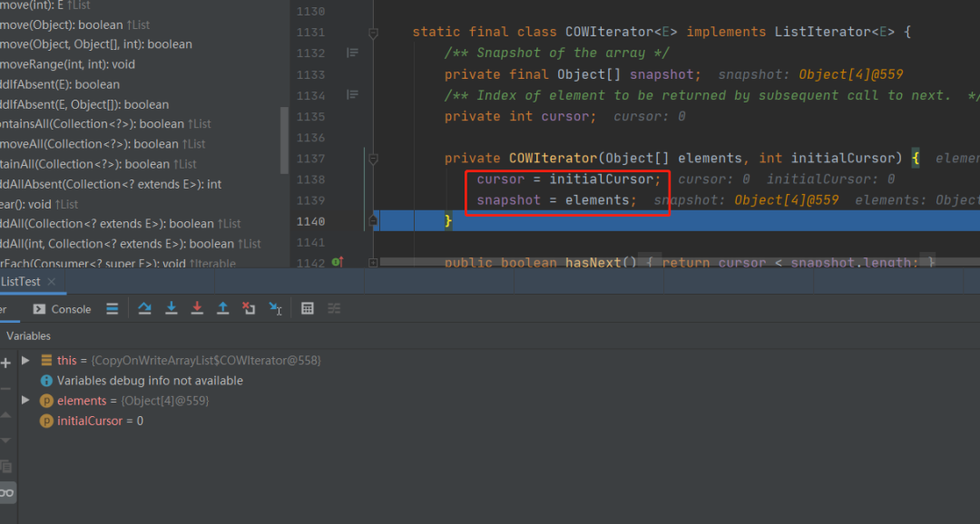Screen dimensions: 980x524
Task: Click 'initialCursor' on code line 1138
Action: [x=602, y=180]
